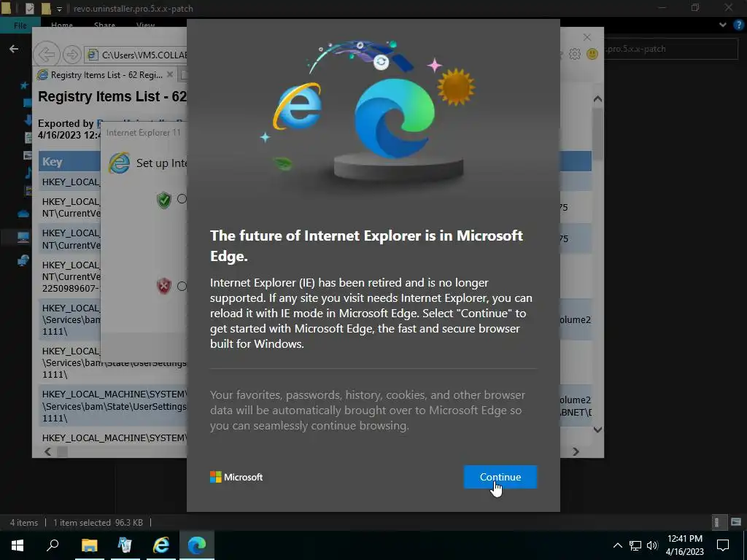Image resolution: width=747 pixels, height=560 pixels.
Task: Select OneDrive in the navigation pane
Action: [23, 214]
